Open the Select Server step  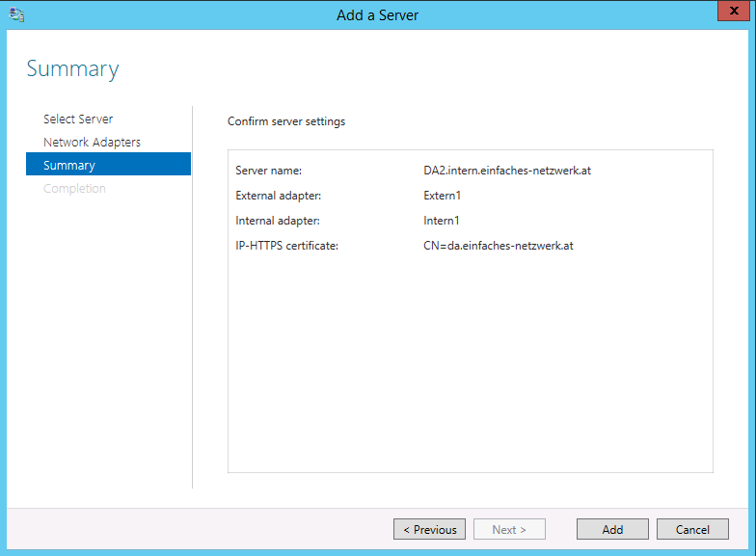78,119
